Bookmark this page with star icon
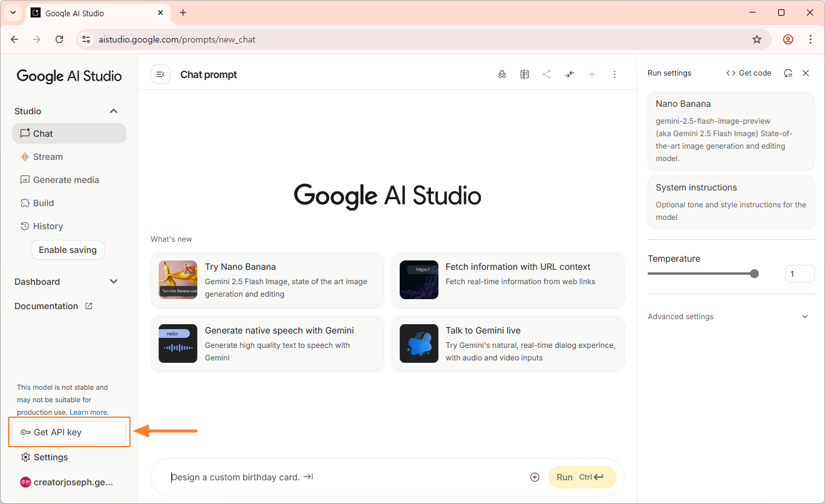Screen dimensions: 825x504 [x=757, y=39]
